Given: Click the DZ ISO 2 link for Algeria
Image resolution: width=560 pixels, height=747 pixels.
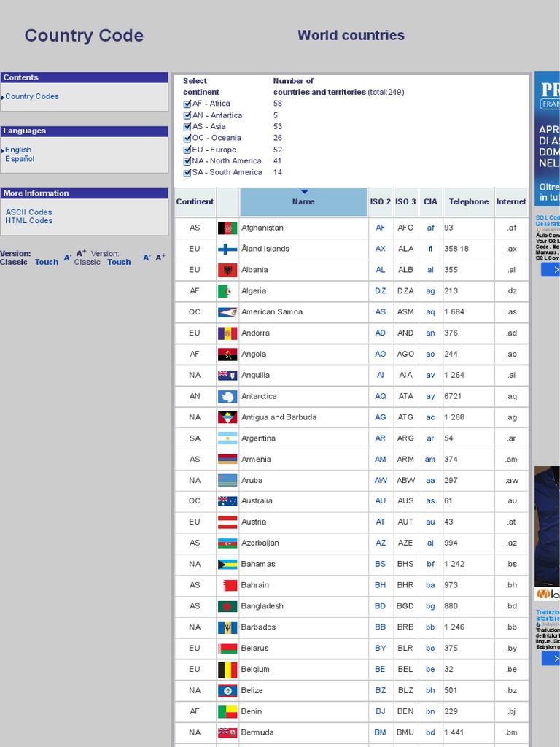Looking at the screenshot, I should tap(381, 291).
